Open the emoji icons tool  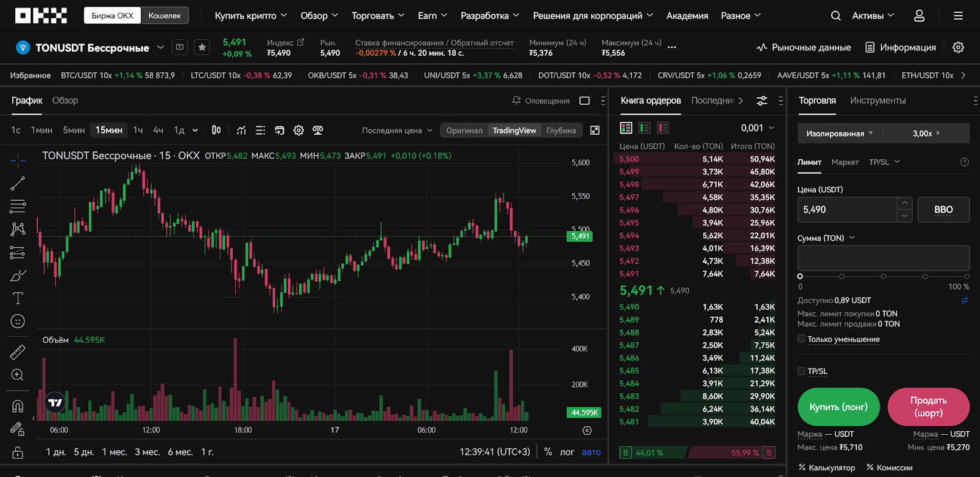click(18, 321)
